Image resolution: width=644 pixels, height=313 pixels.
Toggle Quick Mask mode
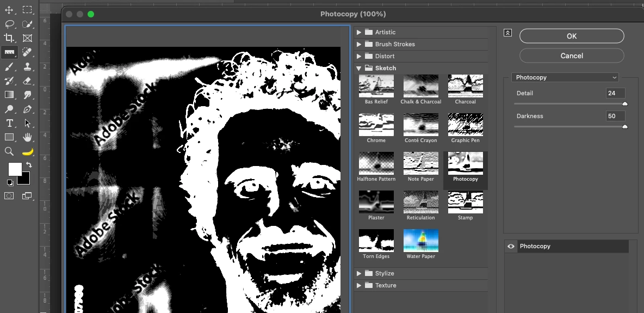coord(9,196)
